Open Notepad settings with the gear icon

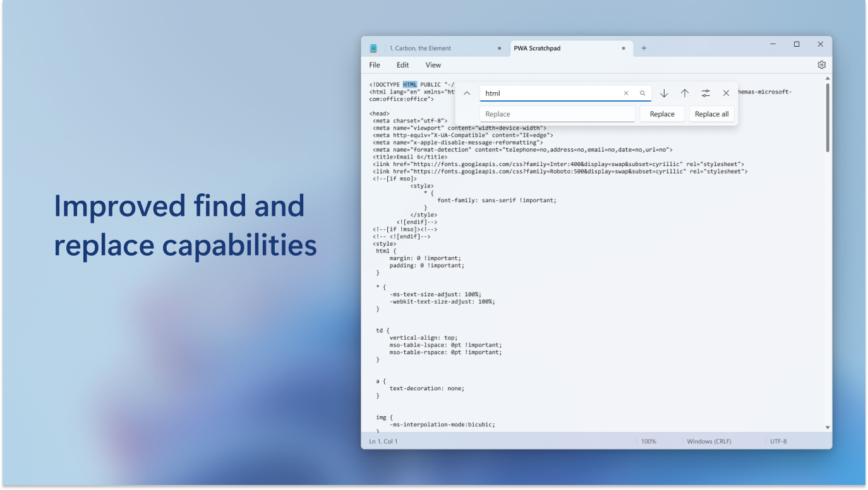(x=821, y=64)
